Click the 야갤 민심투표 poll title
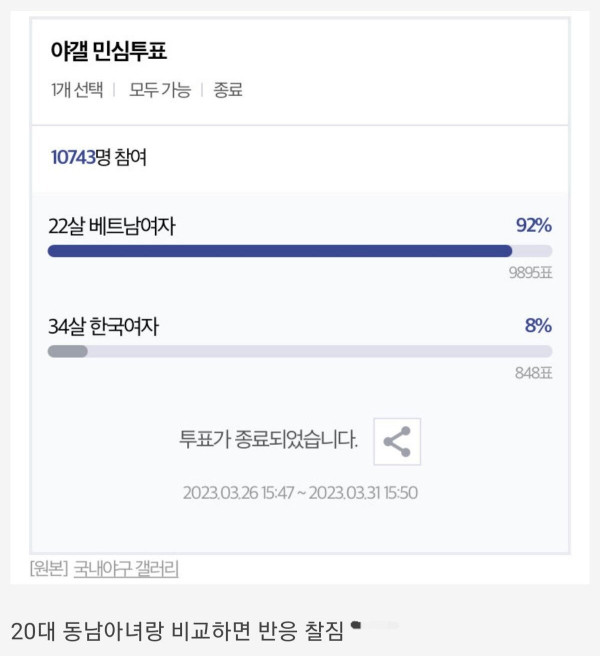 pyautogui.click(x=108, y=52)
